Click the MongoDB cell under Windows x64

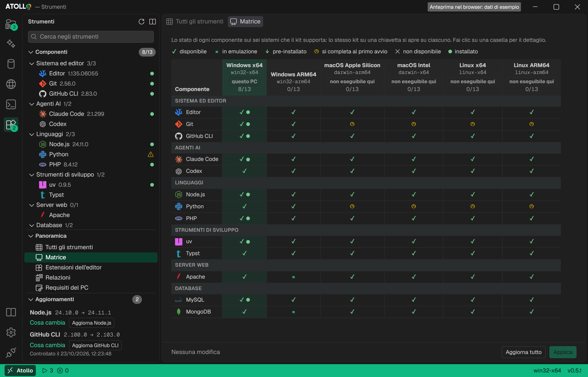pos(244,312)
